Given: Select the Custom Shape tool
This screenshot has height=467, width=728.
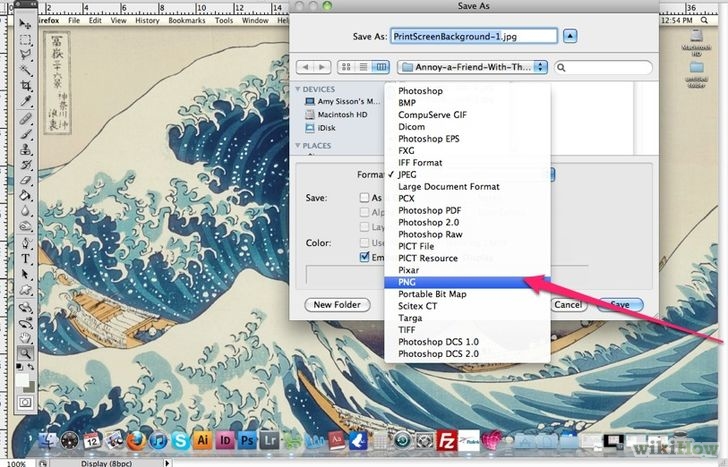Looking at the screenshot, I should pos(25,290).
